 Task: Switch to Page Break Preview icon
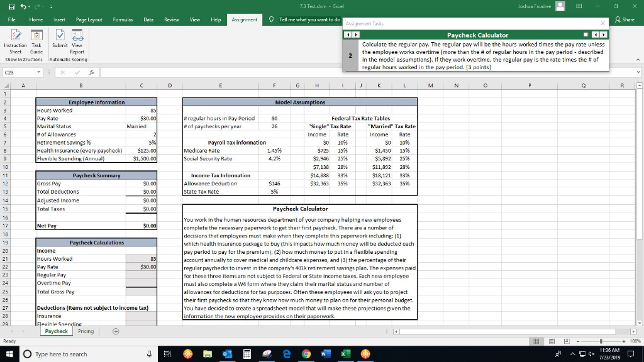pos(567,341)
